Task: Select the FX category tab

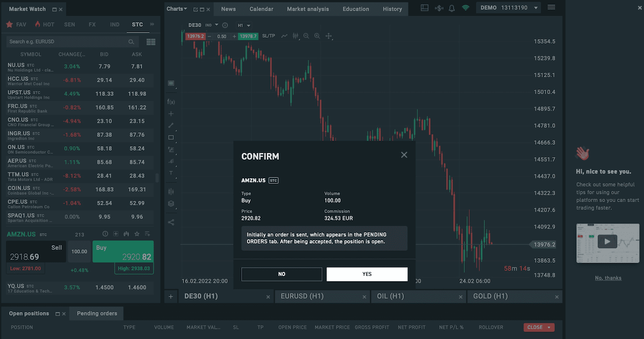Action: (92, 24)
